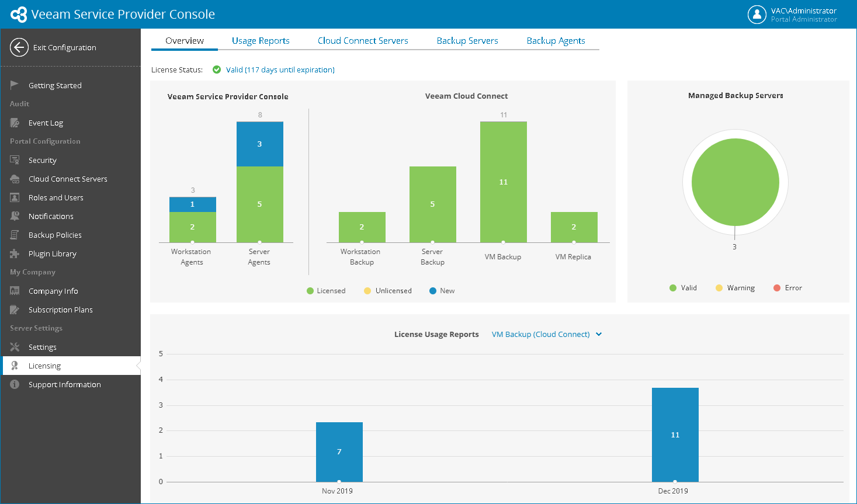Screen dimensions: 857x504
Task: Click the VM Backup bar showing 11
Action: [503, 182]
